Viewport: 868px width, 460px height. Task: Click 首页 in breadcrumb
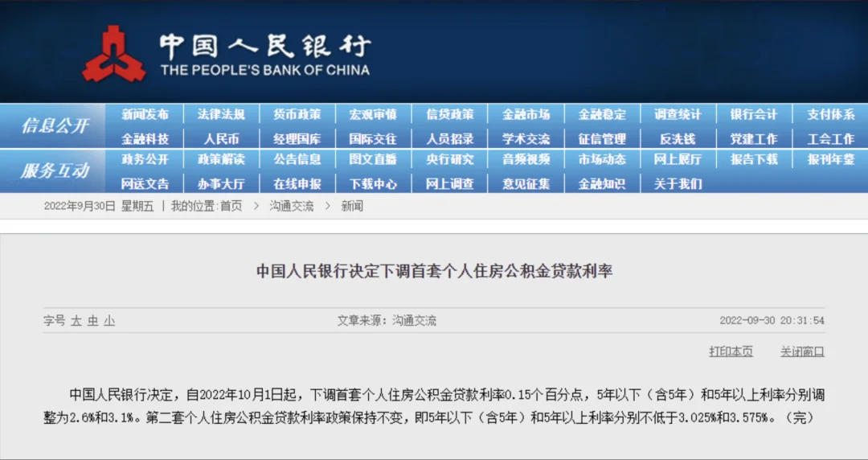tap(231, 207)
